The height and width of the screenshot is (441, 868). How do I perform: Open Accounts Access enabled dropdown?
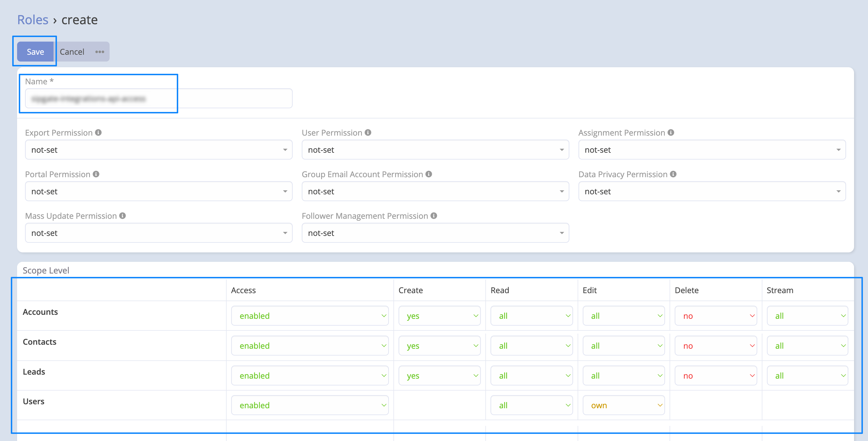(x=309, y=316)
